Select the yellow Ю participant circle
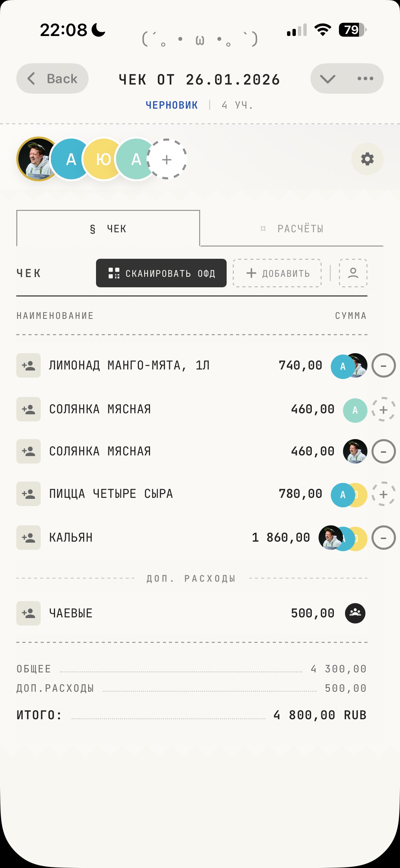The height and width of the screenshot is (868, 400). click(103, 159)
